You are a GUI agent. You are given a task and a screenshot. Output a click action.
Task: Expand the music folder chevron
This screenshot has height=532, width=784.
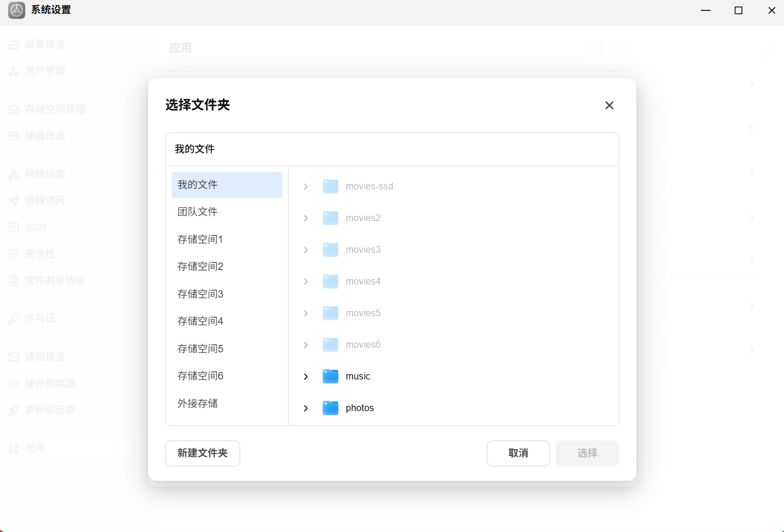(x=306, y=377)
